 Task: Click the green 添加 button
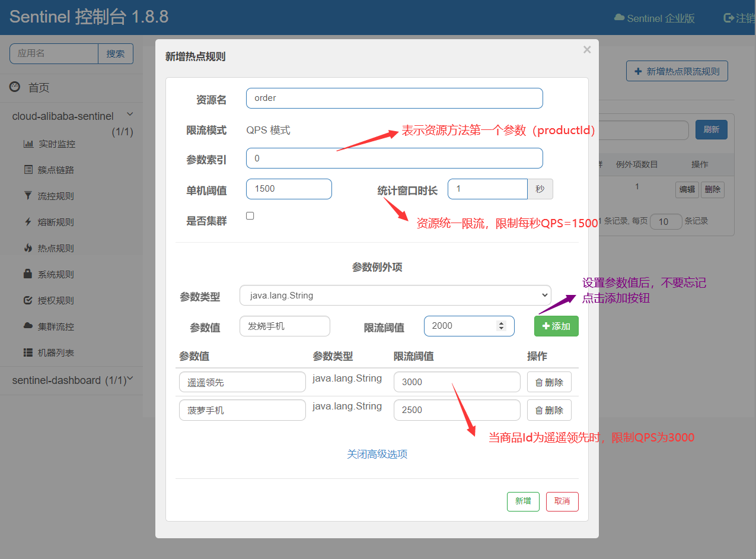point(556,326)
